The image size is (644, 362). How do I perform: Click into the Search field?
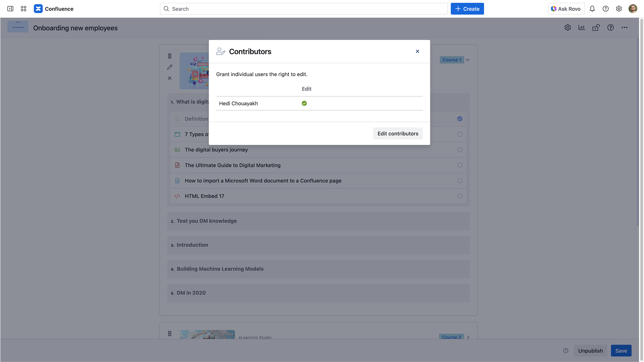(304, 9)
